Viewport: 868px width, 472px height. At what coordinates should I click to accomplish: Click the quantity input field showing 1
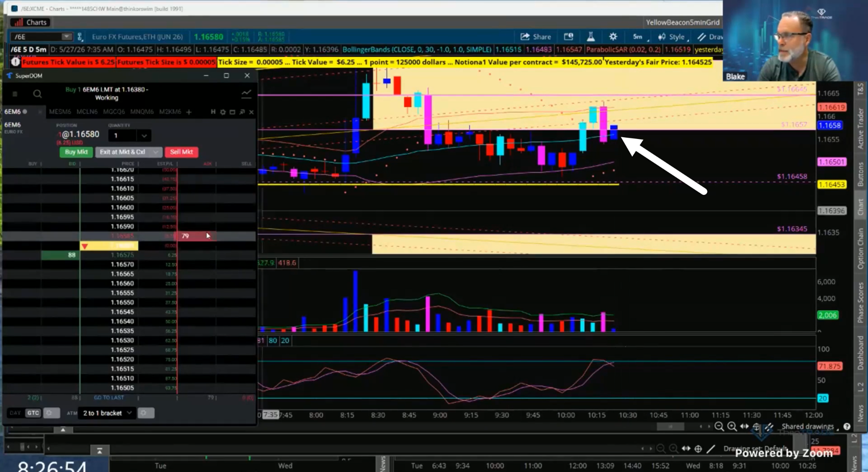123,136
